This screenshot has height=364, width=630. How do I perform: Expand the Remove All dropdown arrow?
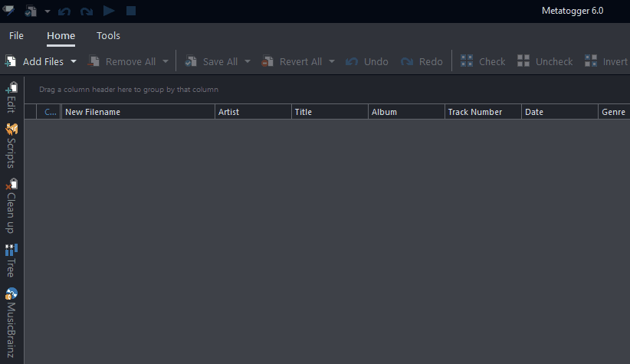pos(166,61)
